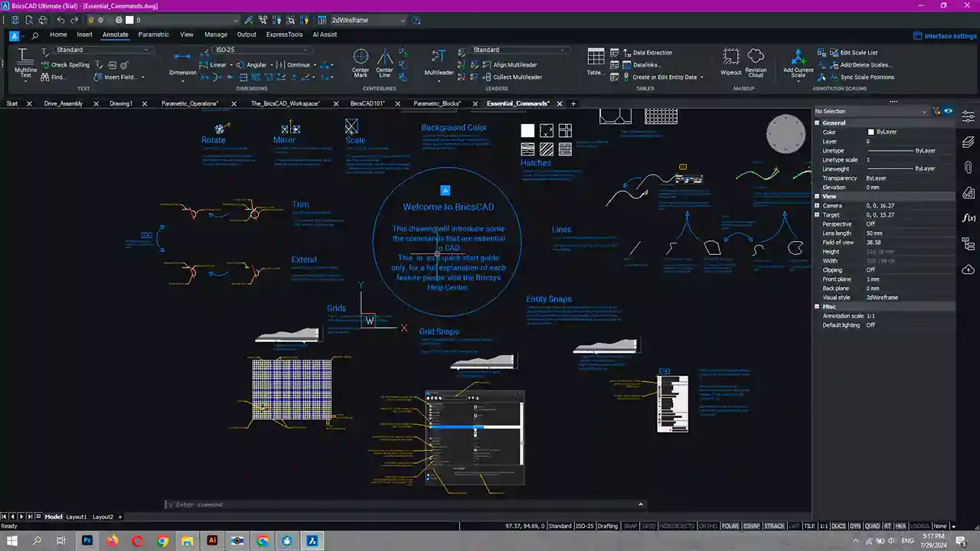Click the white ByLayer color swatch
Image resolution: width=980 pixels, height=551 pixels.
871,132
